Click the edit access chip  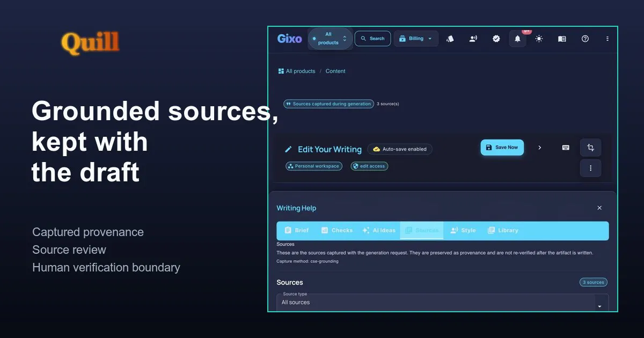pos(369,166)
